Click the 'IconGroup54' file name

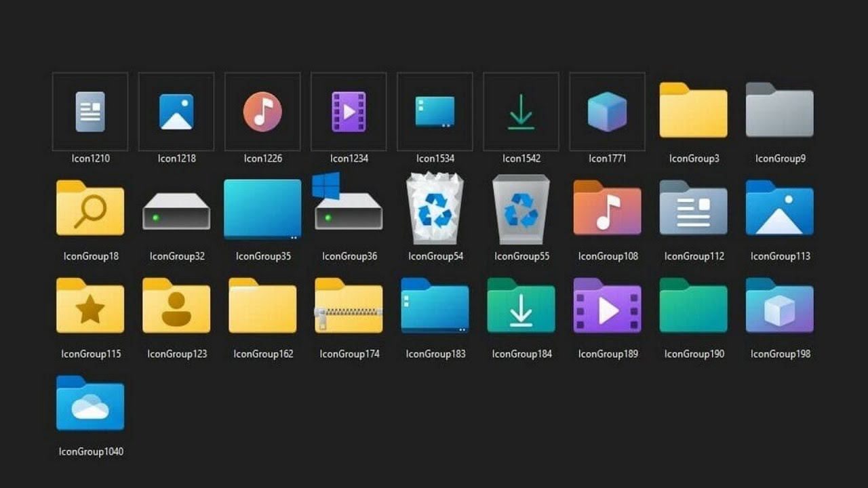[435, 256]
